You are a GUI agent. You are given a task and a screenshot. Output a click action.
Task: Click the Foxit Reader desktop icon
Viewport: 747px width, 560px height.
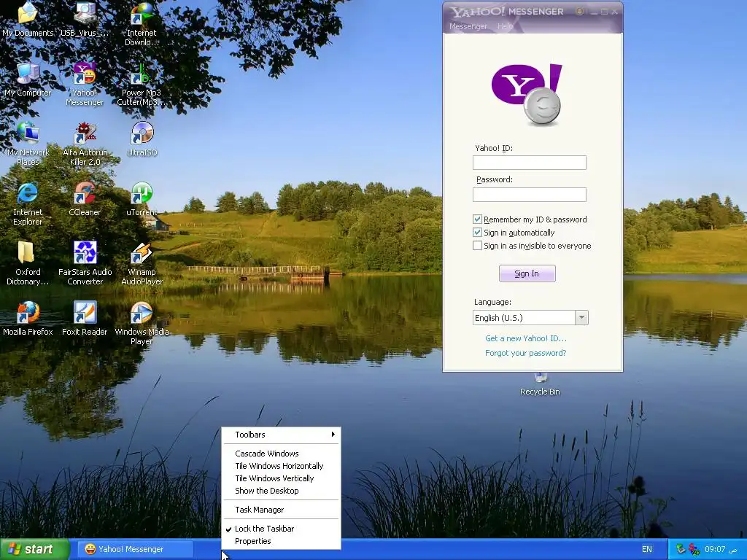(x=85, y=318)
